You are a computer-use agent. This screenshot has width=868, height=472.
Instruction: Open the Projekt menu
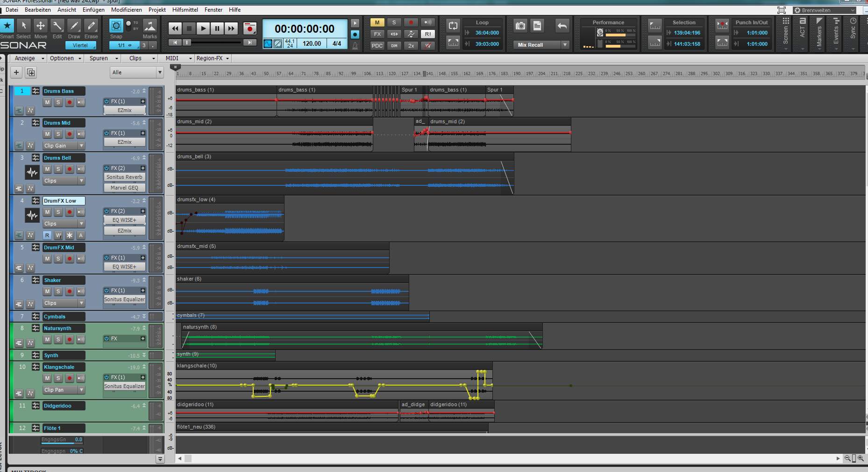(157, 9)
